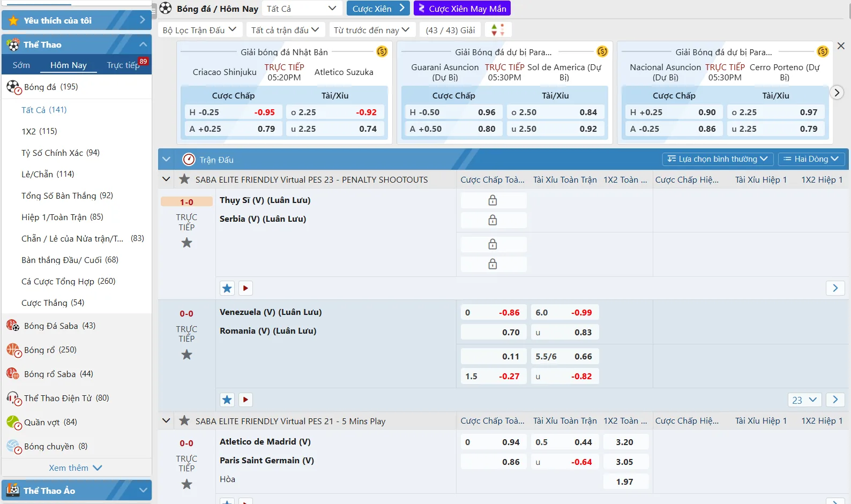Screen dimensions: 851x504
Task: Select Tỷ Số Chính Xác market
Action: [x=61, y=153]
